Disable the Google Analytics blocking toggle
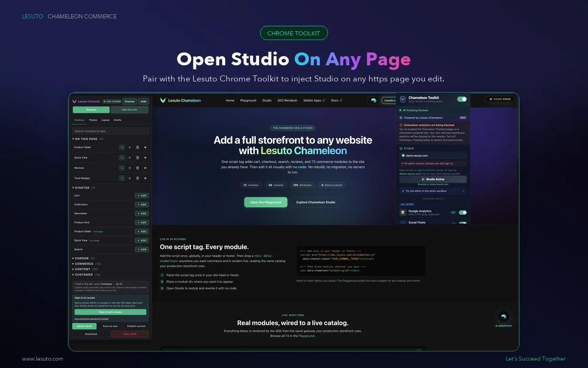 463,213
